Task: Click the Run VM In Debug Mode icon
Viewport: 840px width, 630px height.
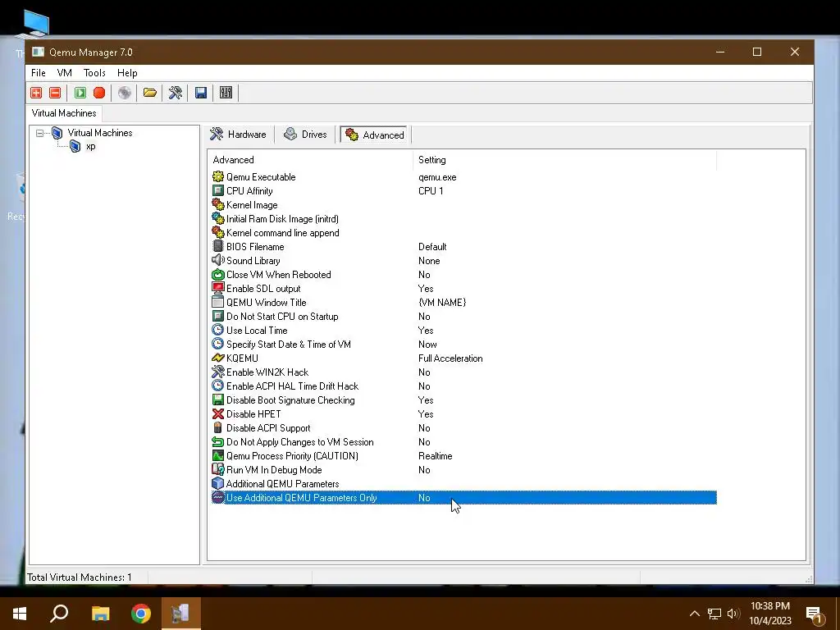Action: (x=218, y=469)
